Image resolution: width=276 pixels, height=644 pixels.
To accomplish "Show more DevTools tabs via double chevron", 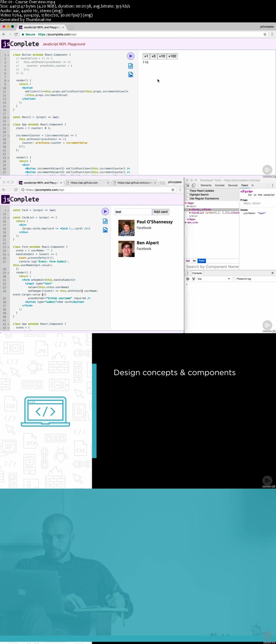I will 253,185.
